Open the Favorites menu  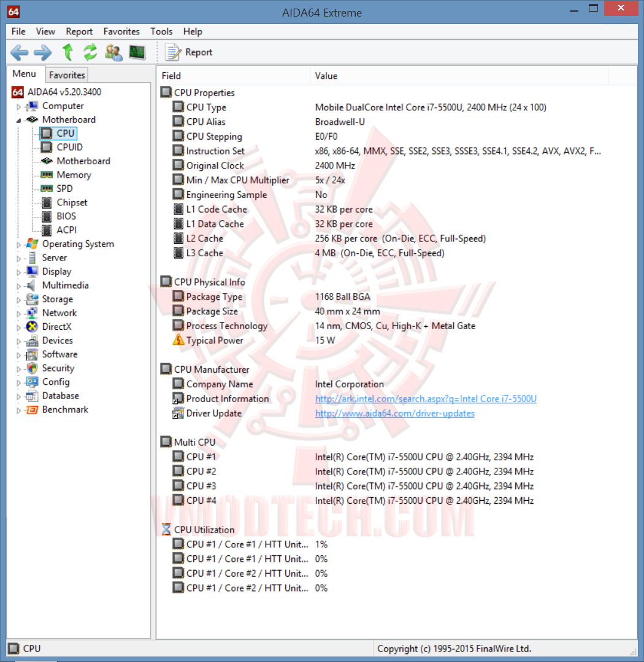pos(121,32)
